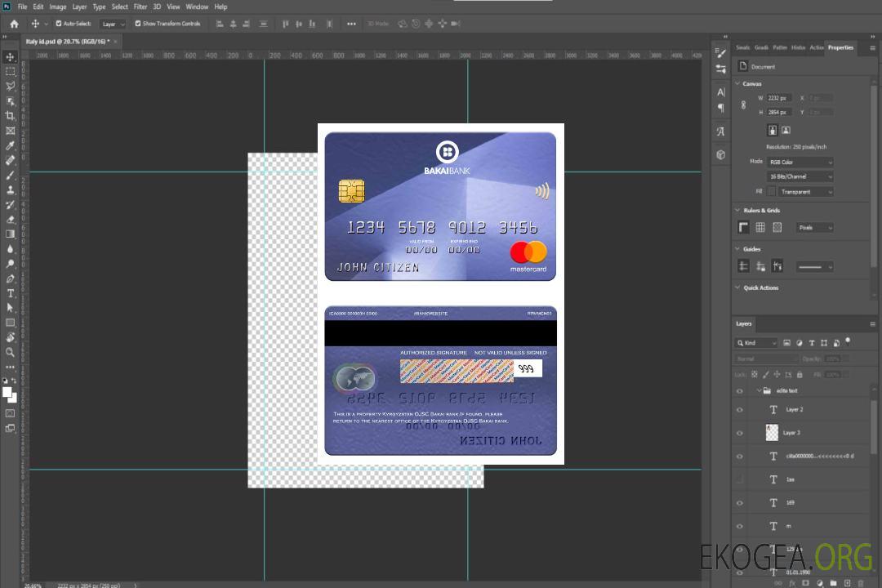Image resolution: width=882 pixels, height=588 pixels.
Task: Click the Home icon in options bar
Action: pos(14,24)
